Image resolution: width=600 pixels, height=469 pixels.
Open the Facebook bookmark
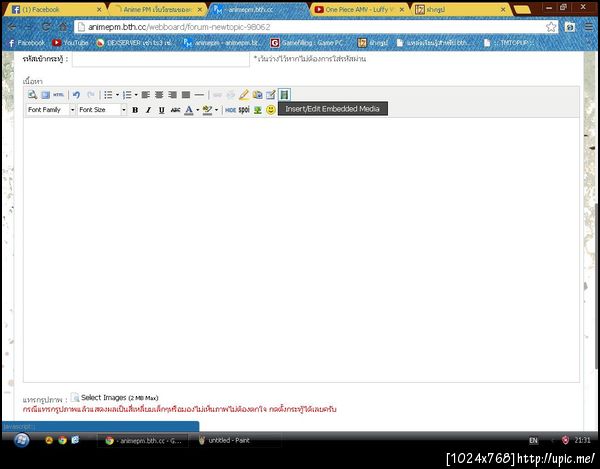(26, 43)
